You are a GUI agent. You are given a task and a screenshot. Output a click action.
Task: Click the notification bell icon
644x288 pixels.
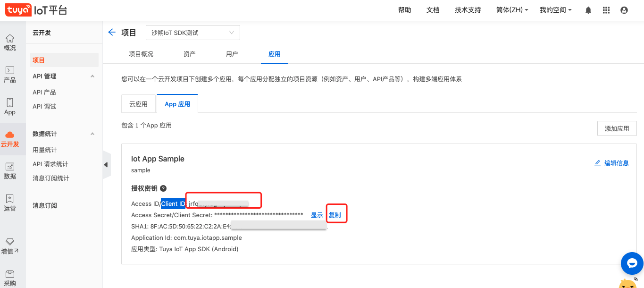coord(588,10)
